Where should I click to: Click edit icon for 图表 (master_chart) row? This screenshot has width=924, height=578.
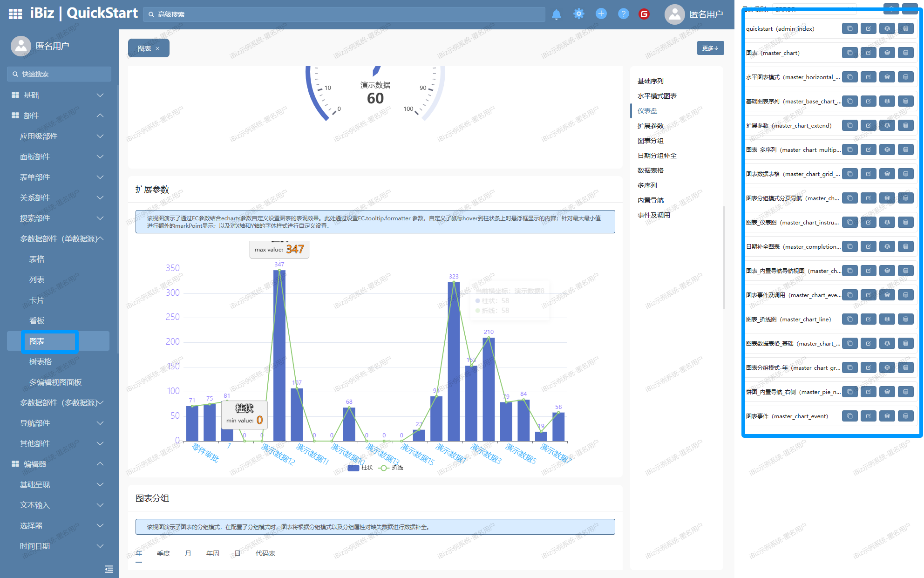(868, 53)
